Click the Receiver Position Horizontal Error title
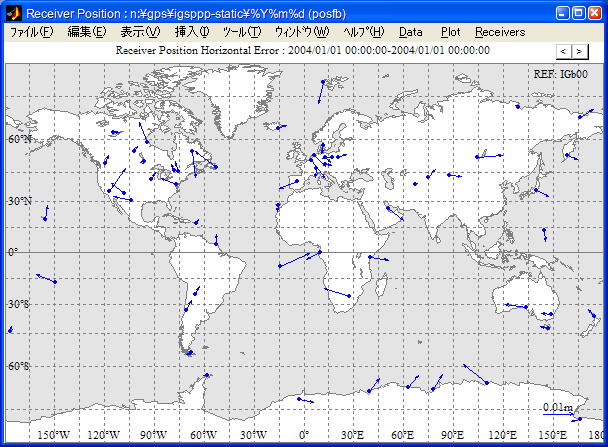 click(303, 50)
